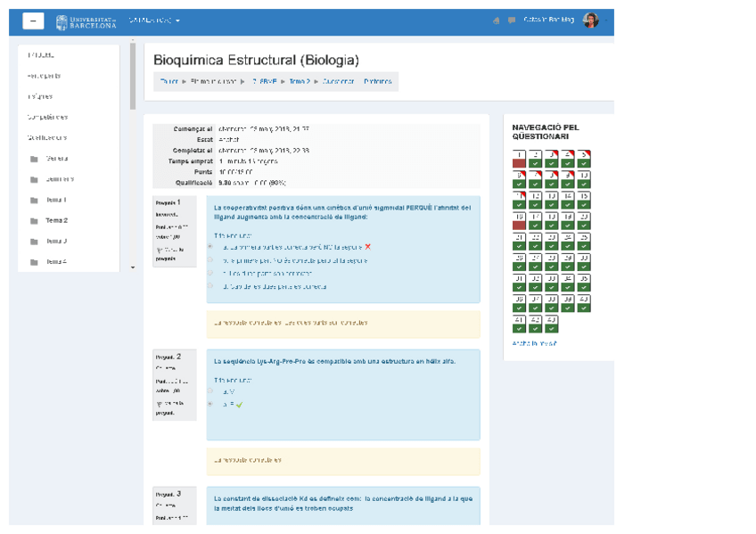Screen dimensions: 756x534
Task: Open the Tema 3 section in sidebar
Action: pyautogui.click(x=56, y=241)
